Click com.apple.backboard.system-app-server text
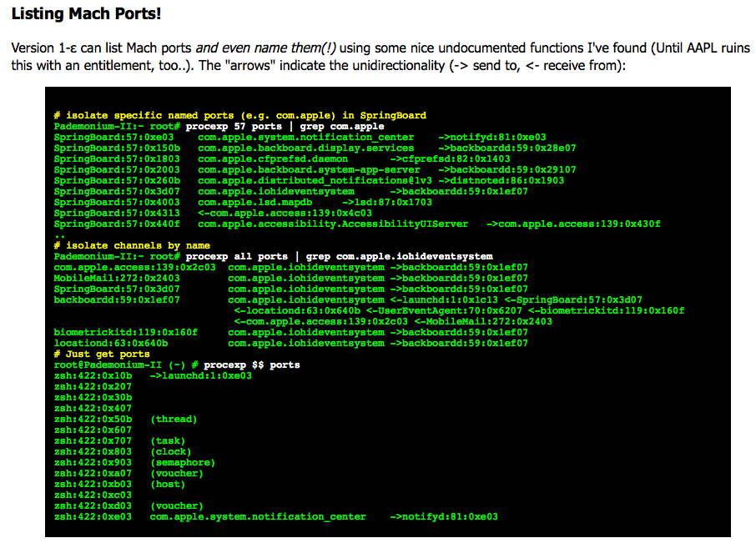 point(309,169)
